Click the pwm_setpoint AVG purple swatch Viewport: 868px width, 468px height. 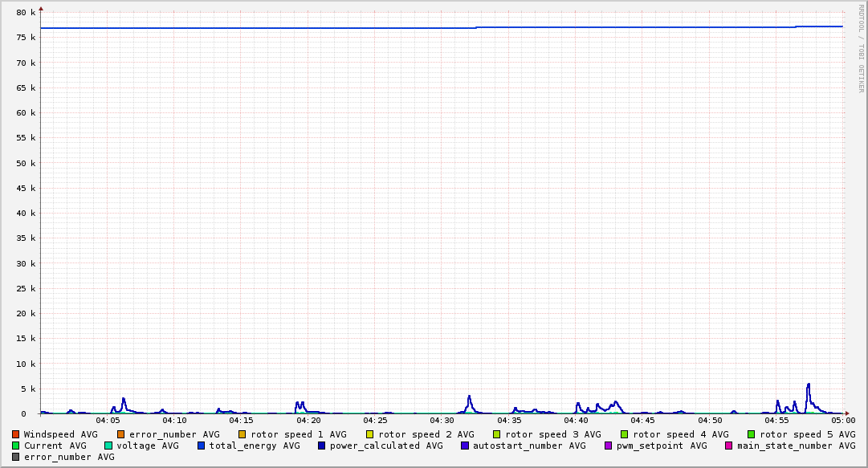pyautogui.click(x=608, y=446)
